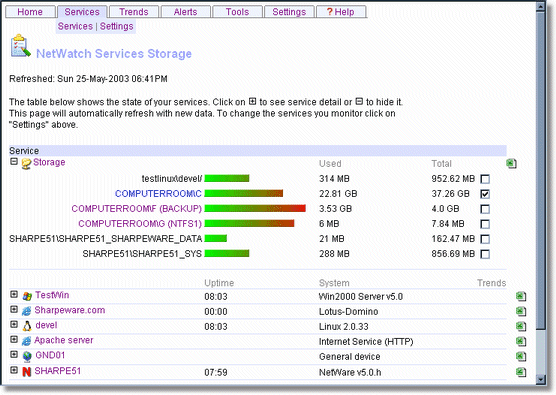
Task: Tick the COMPUTERROOM\F (BACKUP) checkbox
Action: (x=485, y=209)
